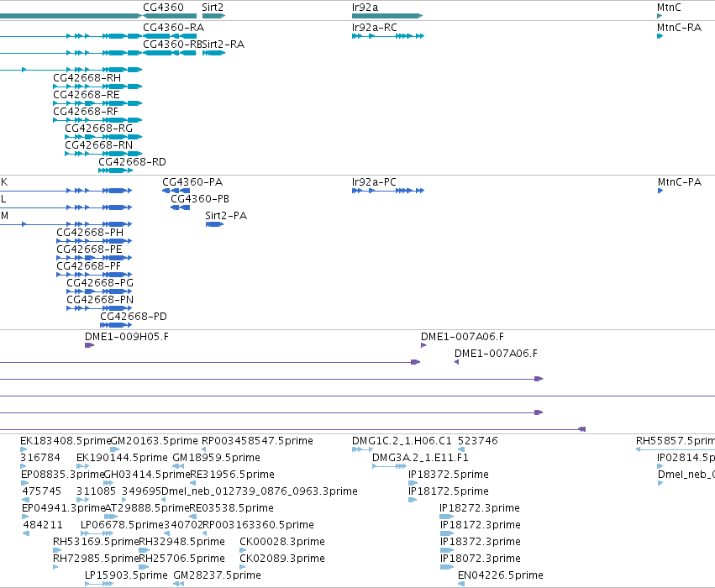
Task: Select EST label EK190144.5prime
Action: point(122,458)
